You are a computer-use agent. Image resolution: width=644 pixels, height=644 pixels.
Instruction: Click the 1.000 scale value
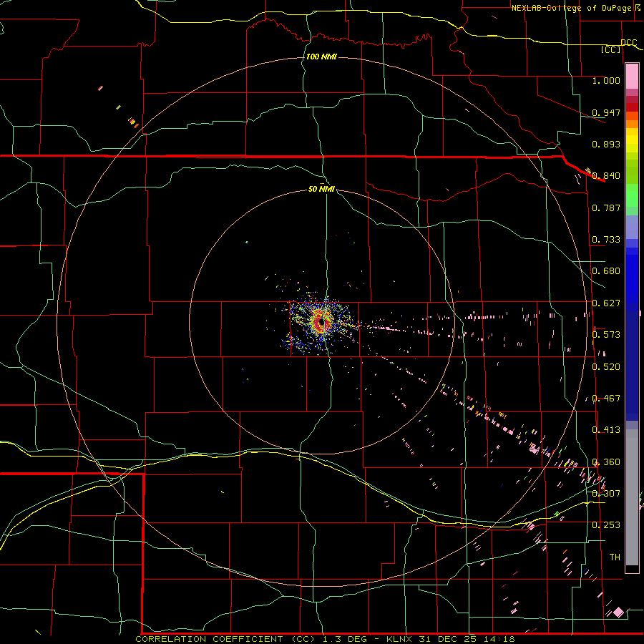click(606, 80)
